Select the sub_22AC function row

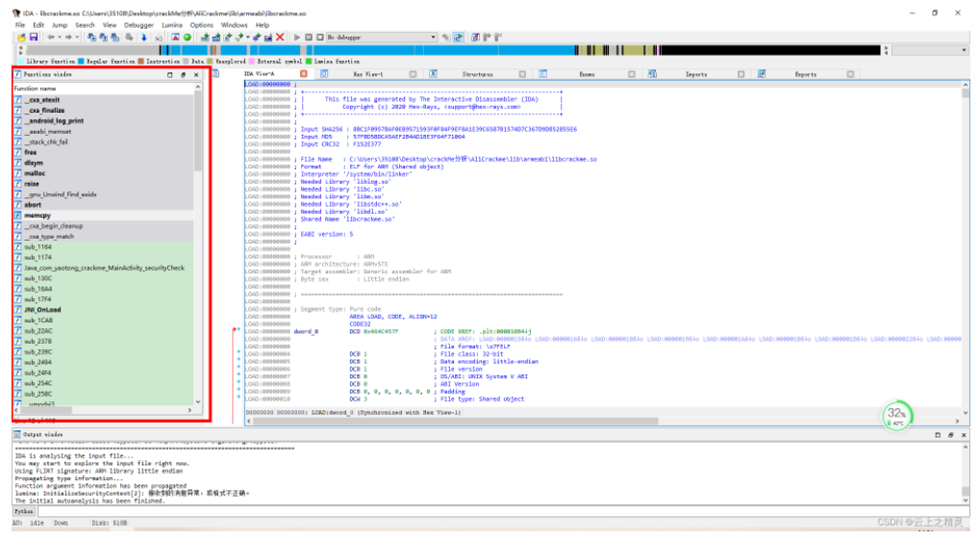coord(103,331)
